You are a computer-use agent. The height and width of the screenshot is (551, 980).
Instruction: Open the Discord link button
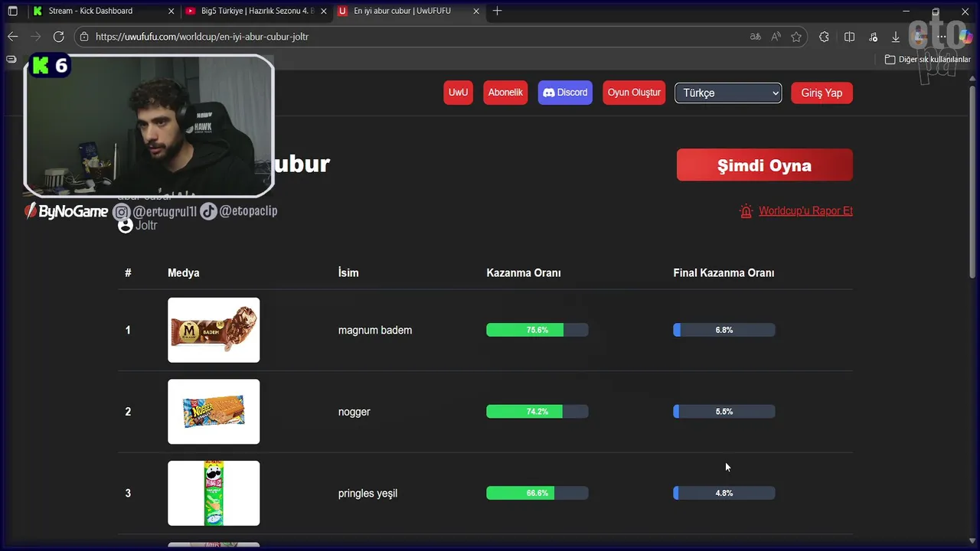tap(565, 93)
